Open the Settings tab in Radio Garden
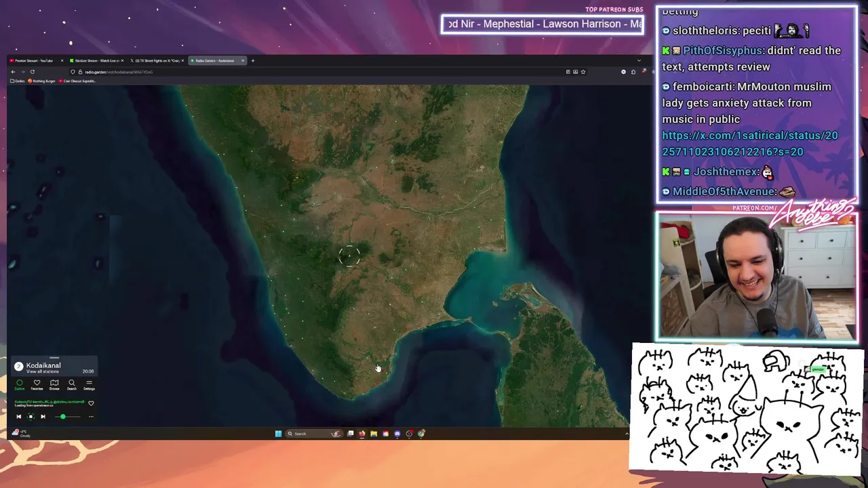 (x=89, y=385)
